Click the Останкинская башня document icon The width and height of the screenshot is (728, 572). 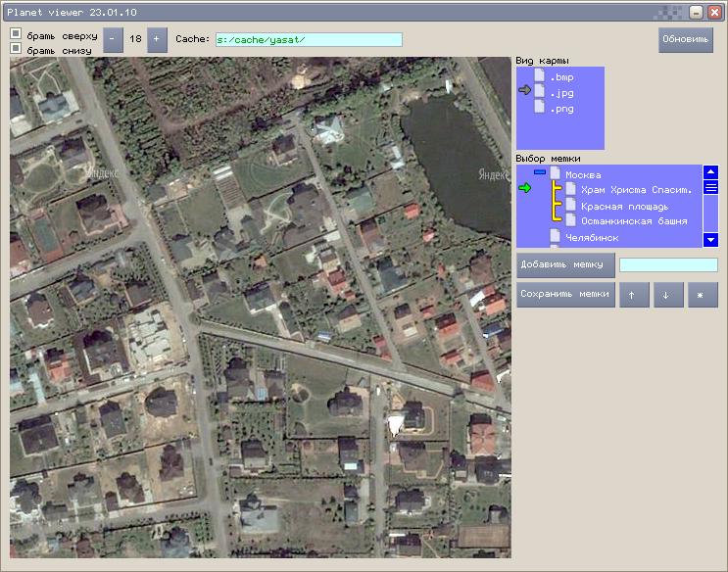[x=570, y=221]
